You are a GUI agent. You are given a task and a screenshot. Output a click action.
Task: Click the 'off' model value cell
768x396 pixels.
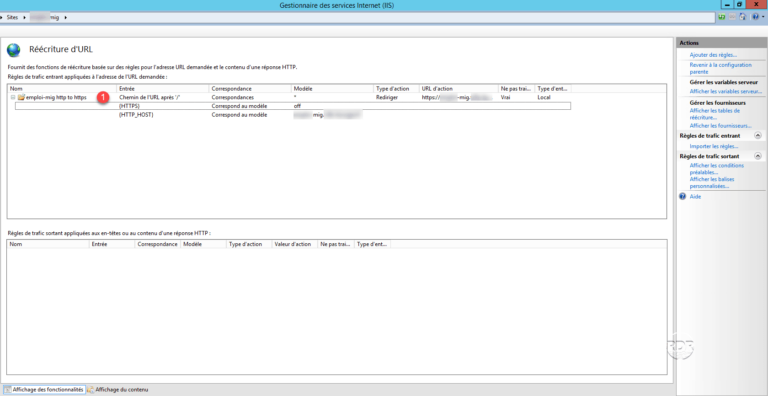pos(297,106)
